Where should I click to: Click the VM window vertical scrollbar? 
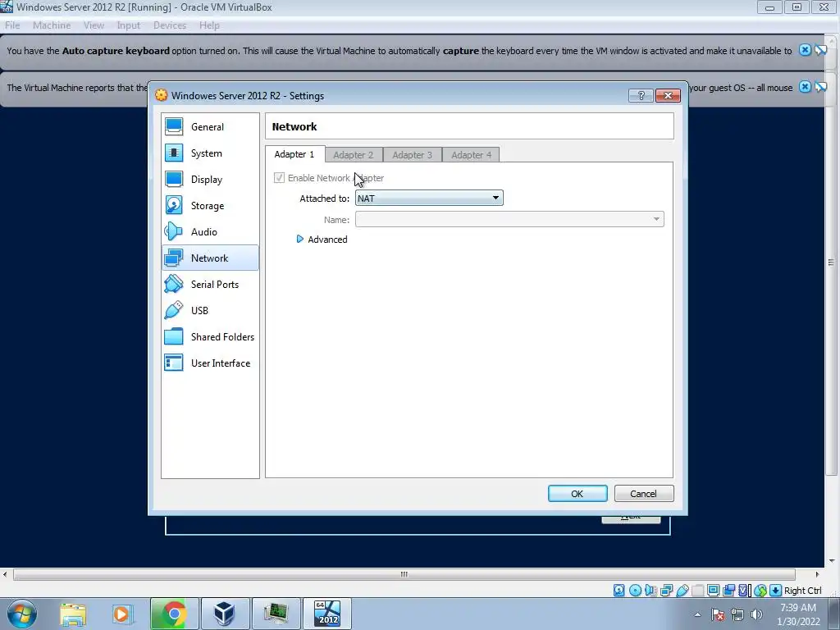pyautogui.click(x=832, y=262)
